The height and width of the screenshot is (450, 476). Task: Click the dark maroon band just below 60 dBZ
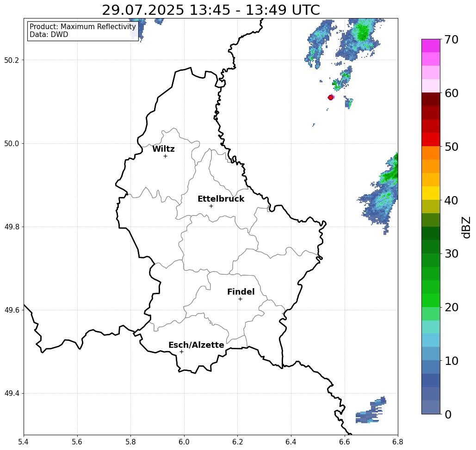[x=431, y=99]
